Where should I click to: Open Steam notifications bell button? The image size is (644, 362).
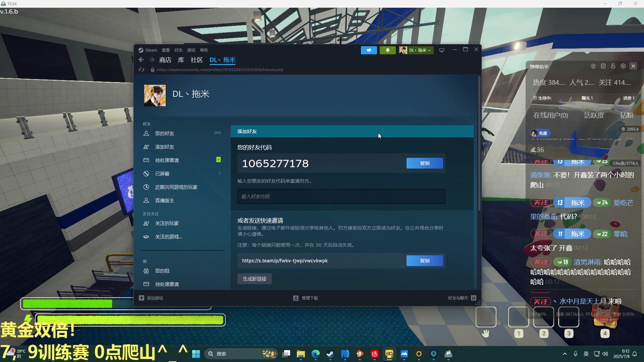tap(388, 50)
